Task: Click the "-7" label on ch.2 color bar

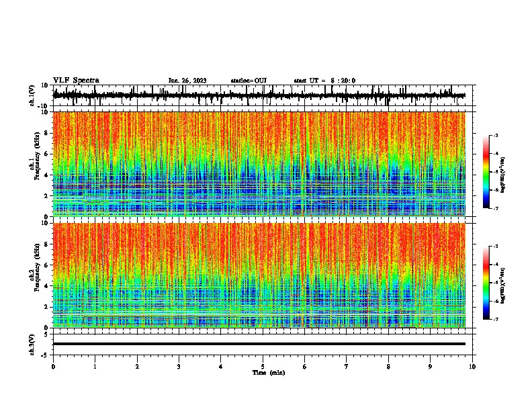Action: [x=496, y=319]
